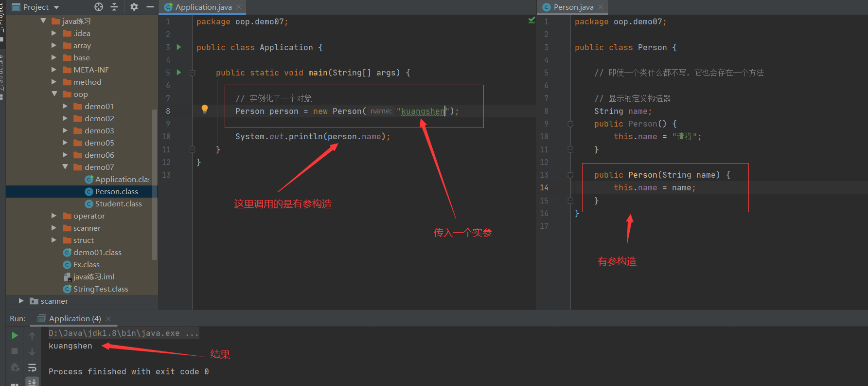Click the up arrow in Run console
The image size is (868, 386).
pyautogui.click(x=32, y=335)
